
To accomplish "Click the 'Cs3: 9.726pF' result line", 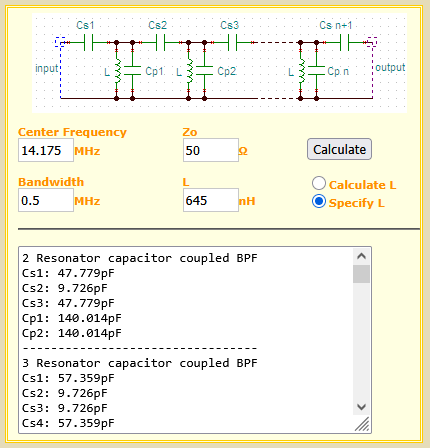I will pyautogui.click(x=65, y=408).
